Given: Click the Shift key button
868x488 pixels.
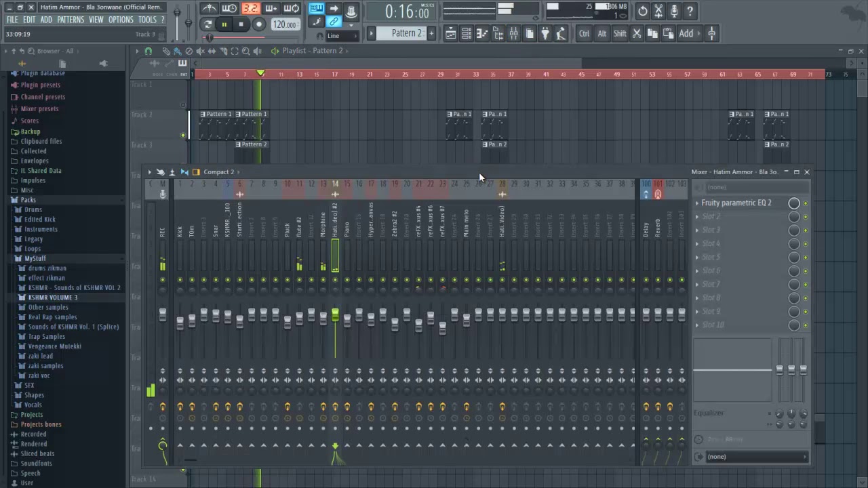Looking at the screenshot, I should [620, 33].
